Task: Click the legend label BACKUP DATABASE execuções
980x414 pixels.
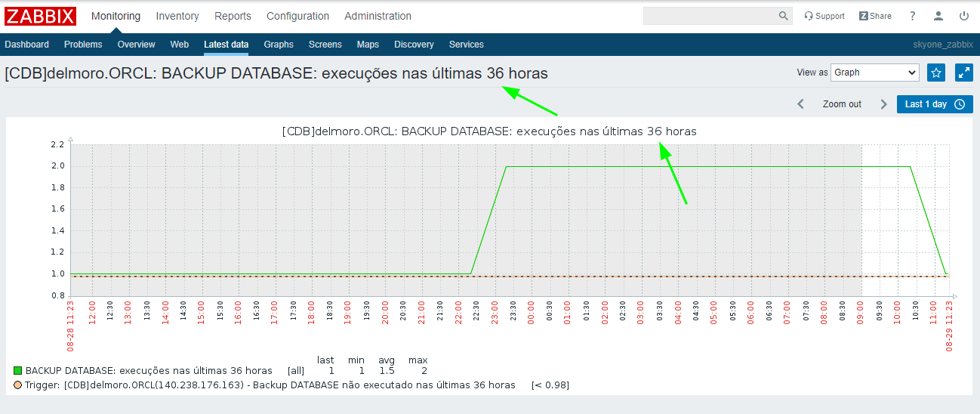Action: click(x=149, y=371)
